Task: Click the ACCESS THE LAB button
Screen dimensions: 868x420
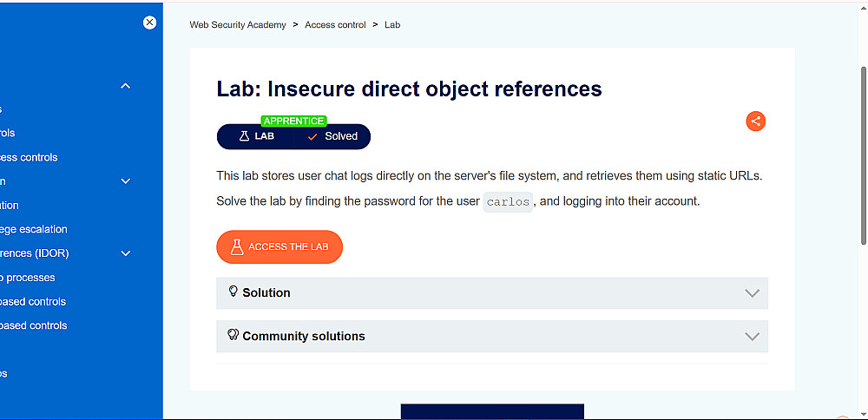Action: tap(279, 246)
